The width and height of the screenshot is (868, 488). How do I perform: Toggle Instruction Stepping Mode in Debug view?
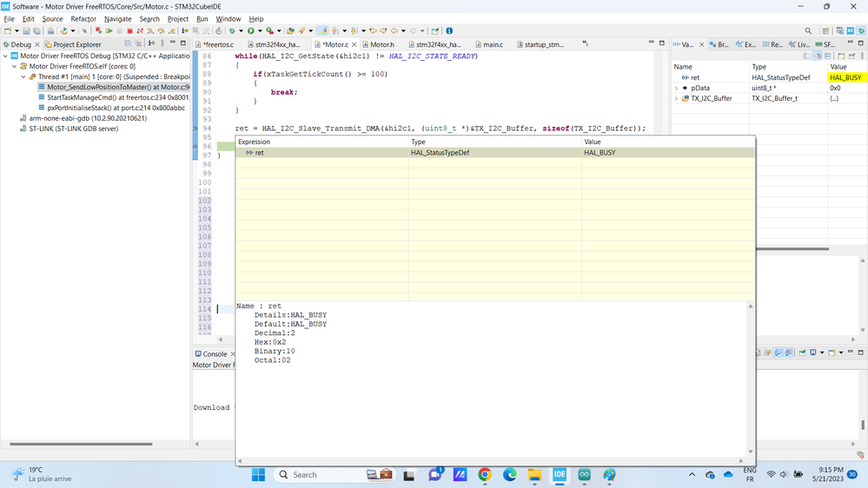tap(151, 43)
